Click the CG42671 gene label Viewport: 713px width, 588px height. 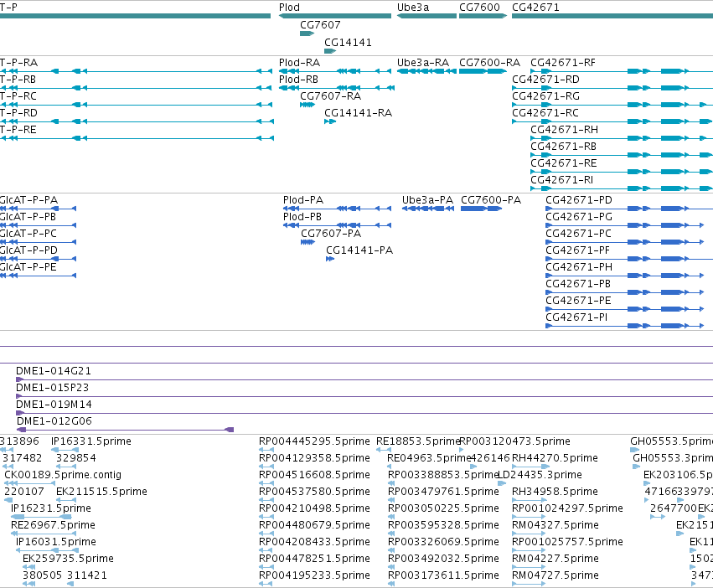click(x=535, y=8)
